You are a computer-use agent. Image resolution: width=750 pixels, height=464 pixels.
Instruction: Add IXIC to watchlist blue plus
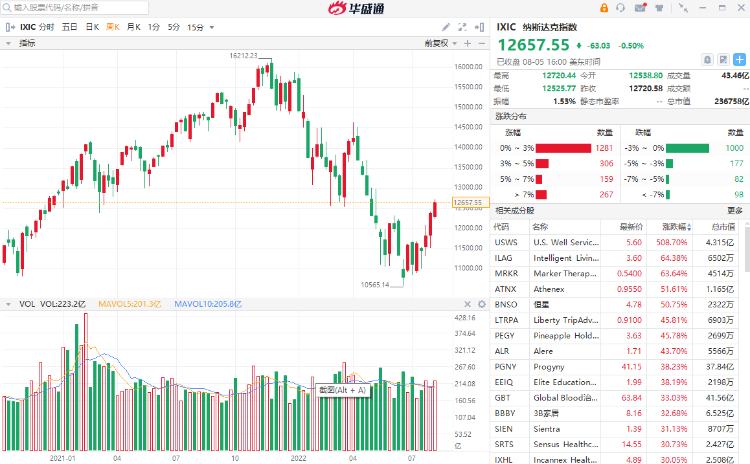(x=739, y=60)
